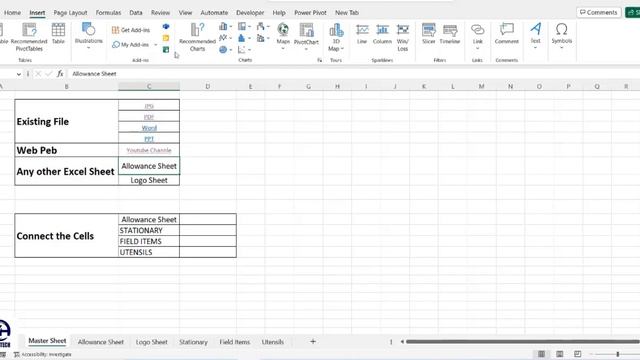The width and height of the screenshot is (640, 360).
Task: Open the Logo Sheet worksheet tab
Action: pyautogui.click(x=151, y=342)
